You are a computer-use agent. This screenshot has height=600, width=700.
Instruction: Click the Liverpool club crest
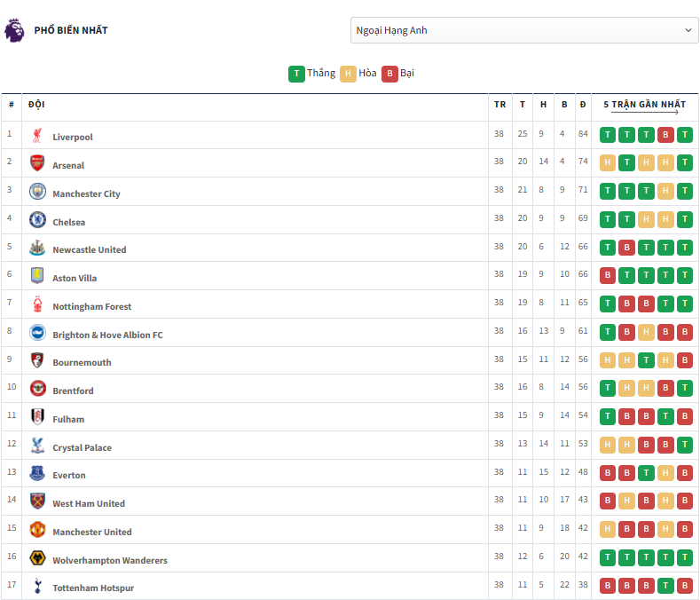coord(37,136)
